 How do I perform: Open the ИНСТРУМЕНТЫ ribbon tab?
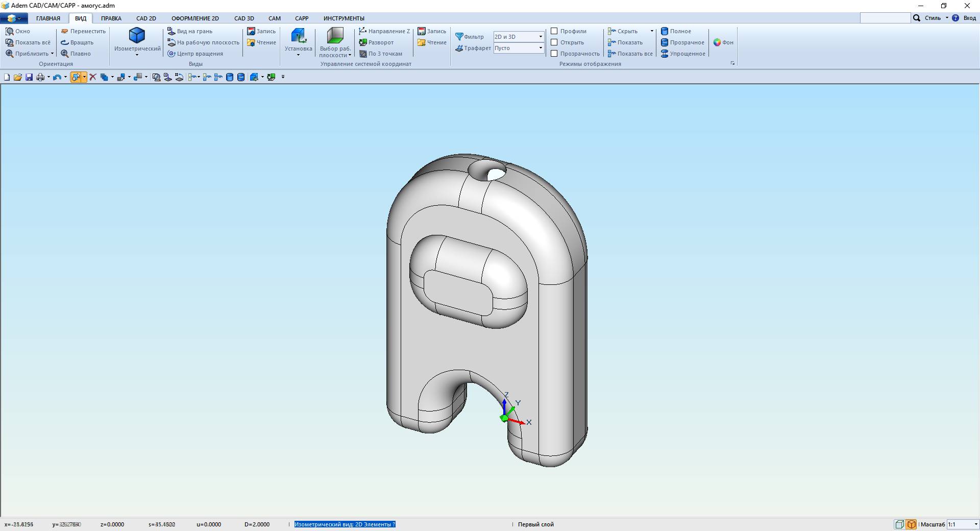(x=344, y=18)
